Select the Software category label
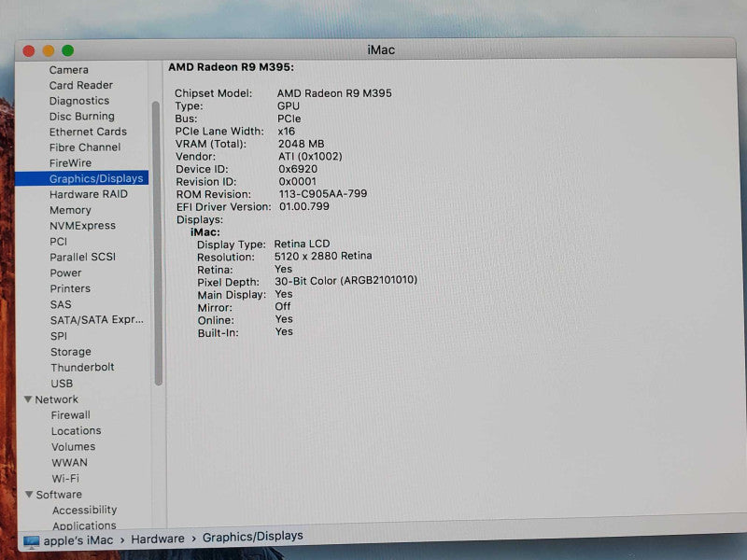 [59, 495]
